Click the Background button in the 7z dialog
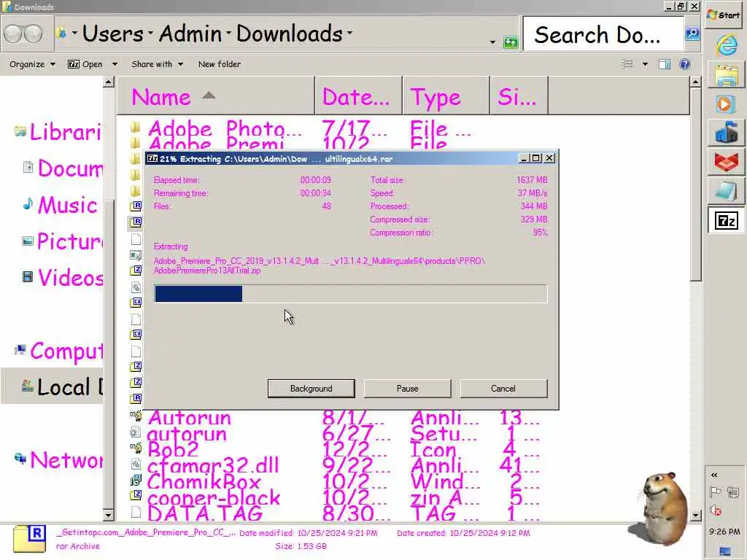Image resolution: width=747 pixels, height=560 pixels. tap(311, 389)
